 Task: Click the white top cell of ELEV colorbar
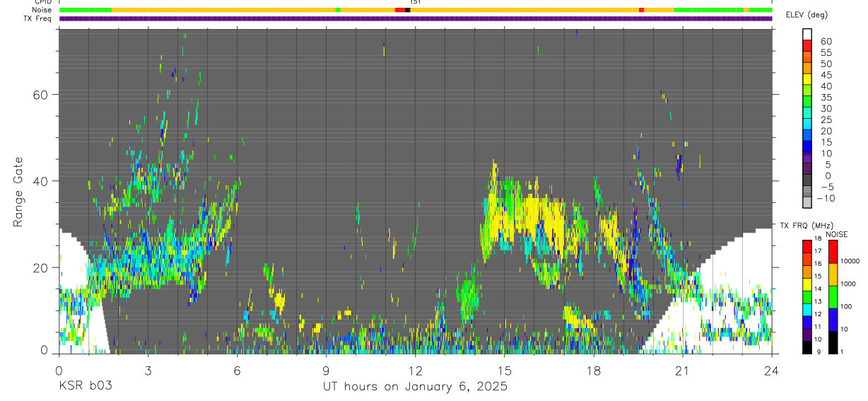pyautogui.click(x=807, y=34)
